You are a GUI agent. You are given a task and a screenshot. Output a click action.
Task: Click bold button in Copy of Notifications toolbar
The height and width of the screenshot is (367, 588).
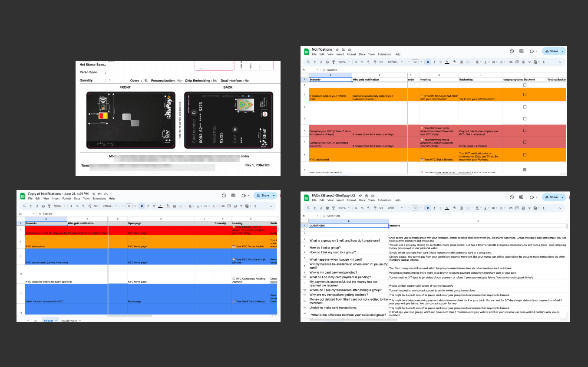pos(142,206)
